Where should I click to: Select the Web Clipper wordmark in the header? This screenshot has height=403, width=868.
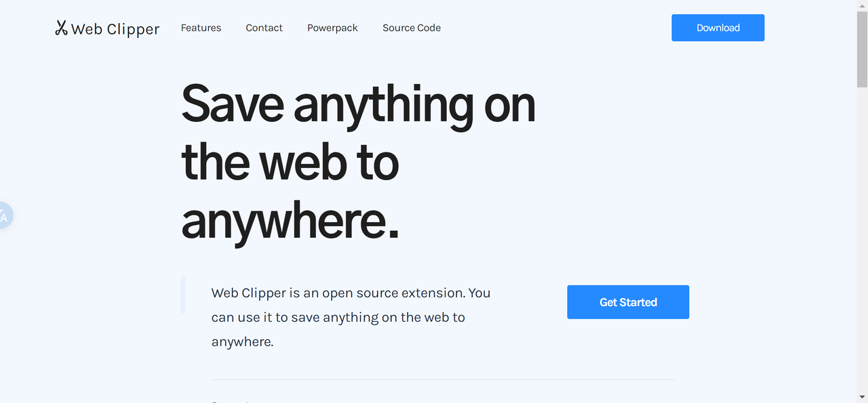point(117,28)
